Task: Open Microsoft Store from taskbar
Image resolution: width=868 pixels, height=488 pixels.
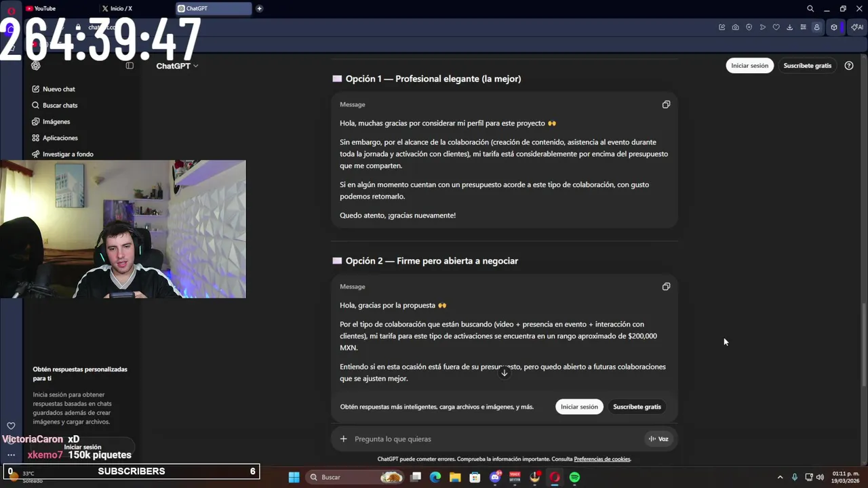Action: click(x=475, y=477)
